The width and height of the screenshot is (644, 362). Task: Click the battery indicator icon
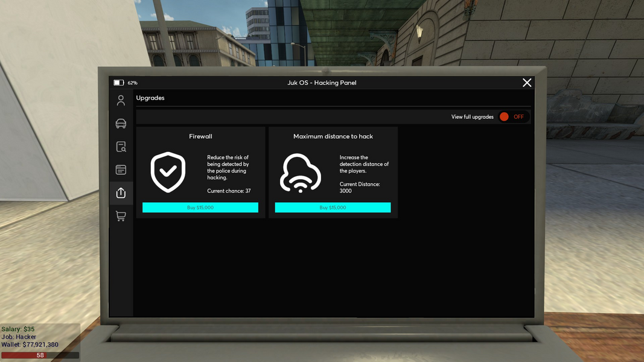coord(119,83)
